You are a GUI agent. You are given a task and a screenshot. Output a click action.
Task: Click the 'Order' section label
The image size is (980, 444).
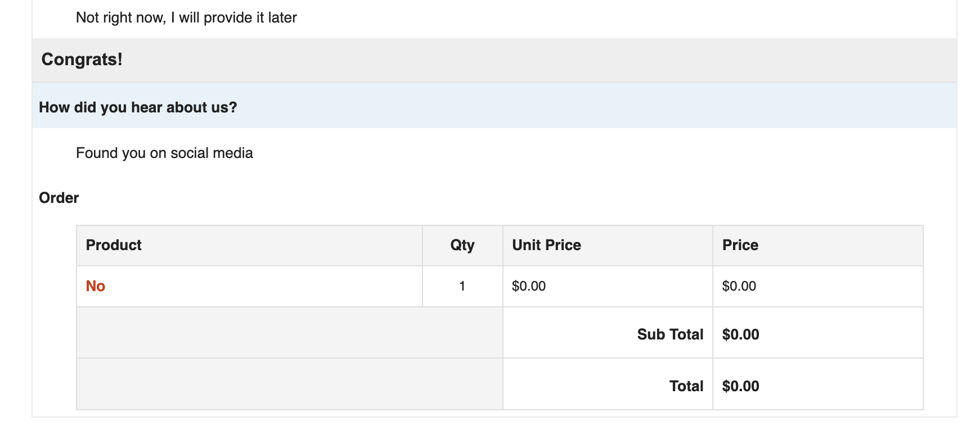click(x=59, y=198)
